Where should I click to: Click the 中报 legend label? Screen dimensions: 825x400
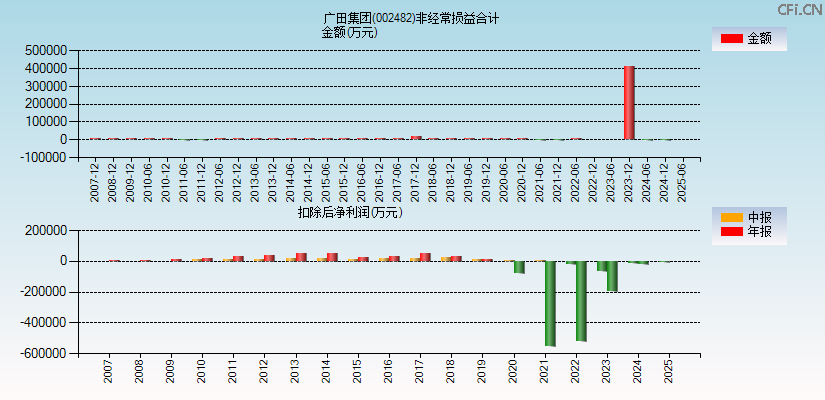[759, 218]
